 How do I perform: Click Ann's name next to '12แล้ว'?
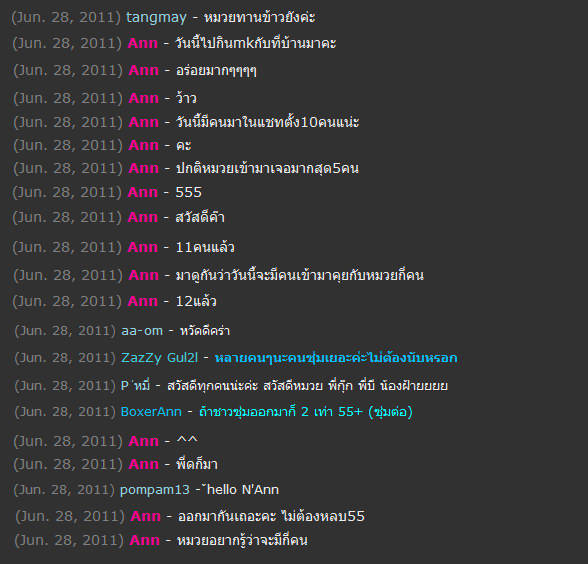tap(142, 302)
